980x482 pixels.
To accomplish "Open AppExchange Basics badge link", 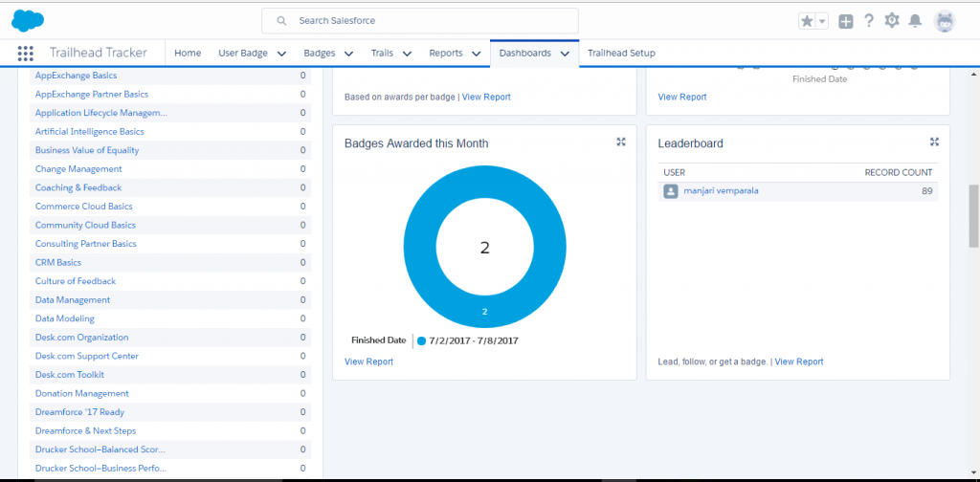I will (x=77, y=76).
